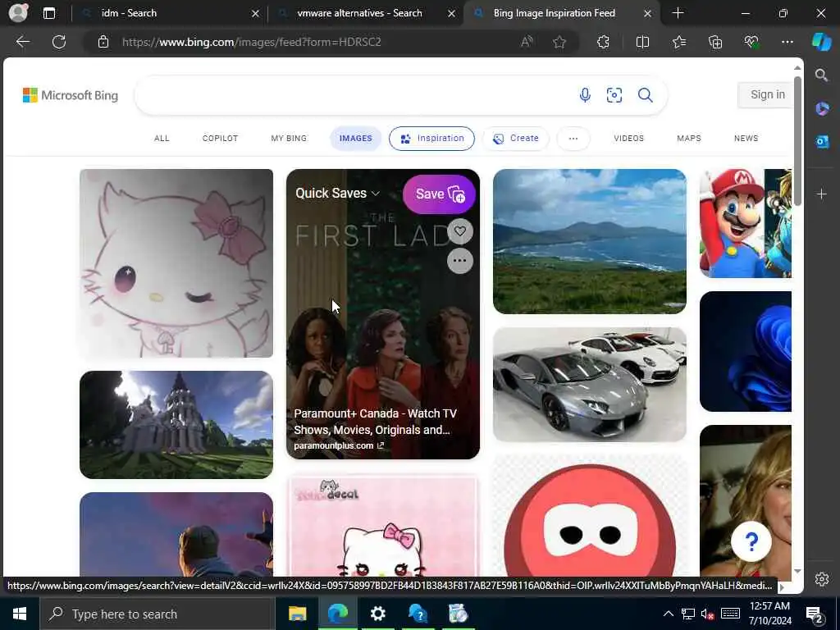Switch to the COPILOT tab

tap(220, 138)
